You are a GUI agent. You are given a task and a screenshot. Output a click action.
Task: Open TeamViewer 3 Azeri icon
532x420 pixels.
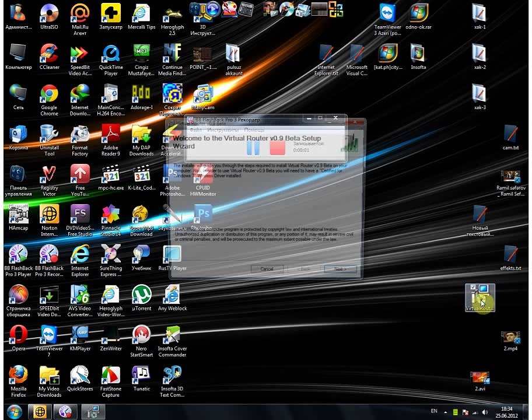coord(387,19)
